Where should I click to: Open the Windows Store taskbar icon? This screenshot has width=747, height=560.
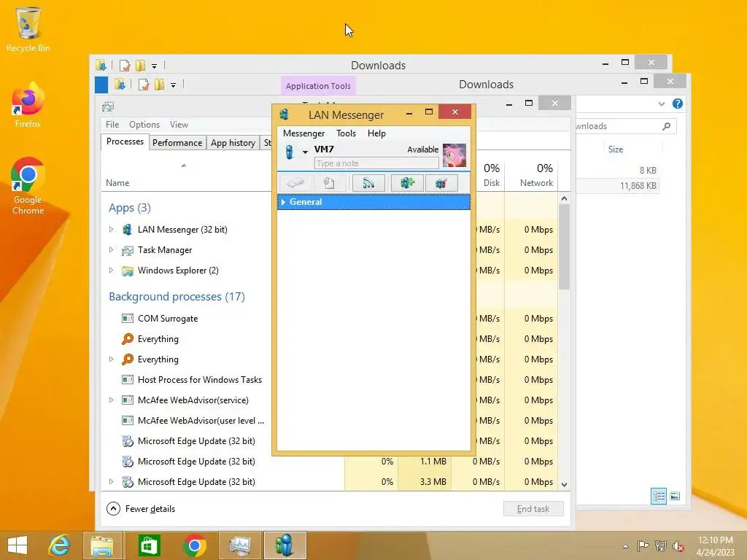tap(149, 545)
